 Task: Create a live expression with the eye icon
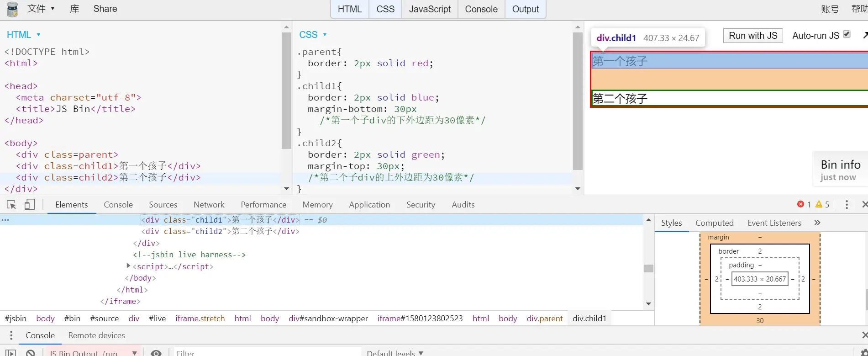point(156,353)
